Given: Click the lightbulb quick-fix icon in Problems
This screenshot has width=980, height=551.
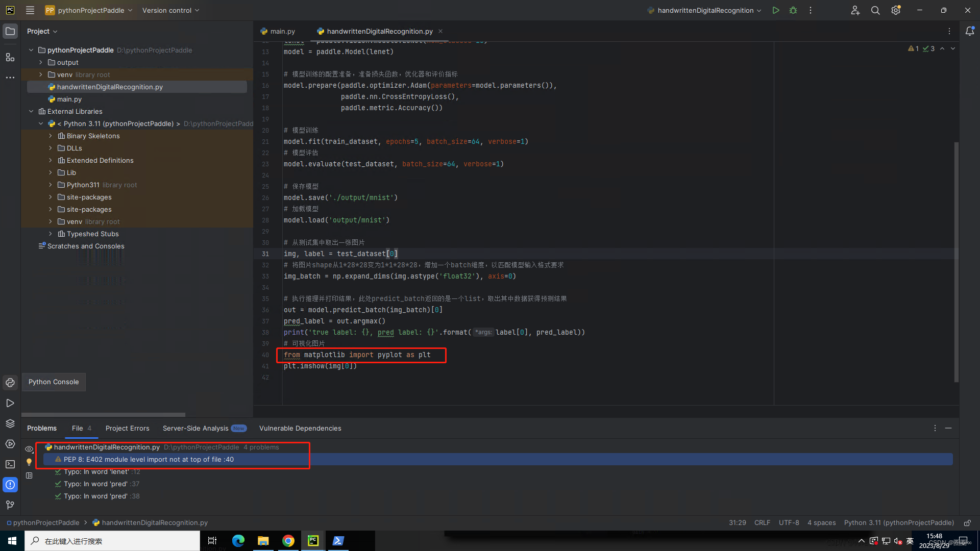Looking at the screenshot, I should click(29, 462).
